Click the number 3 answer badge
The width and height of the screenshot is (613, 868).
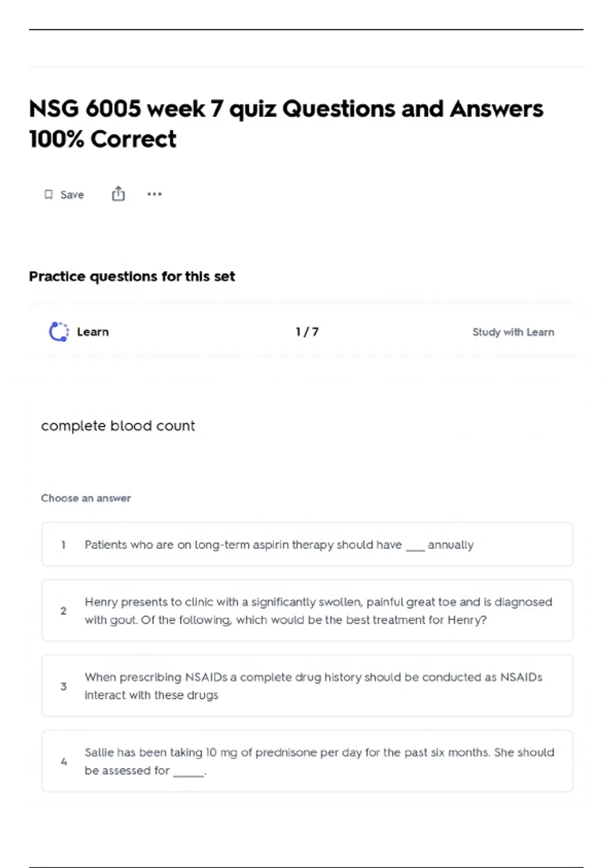[x=63, y=686]
